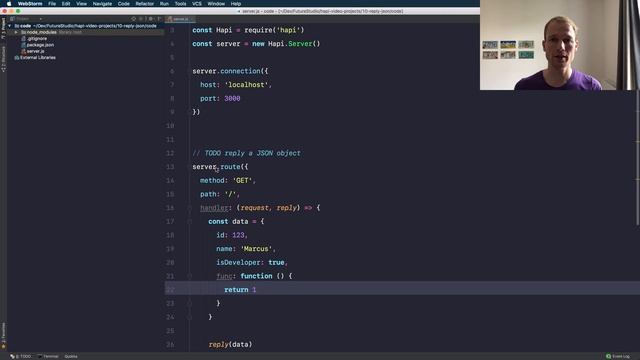Image resolution: width=640 pixels, height=360 pixels.
Task: Open the Code menu
Action: tap(124, 4)
